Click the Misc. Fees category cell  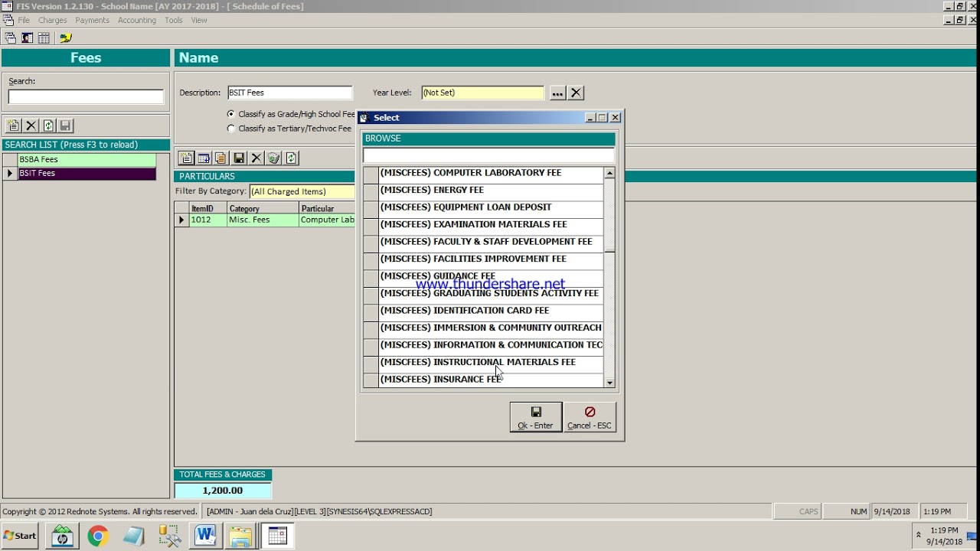[x=263, y=220]
